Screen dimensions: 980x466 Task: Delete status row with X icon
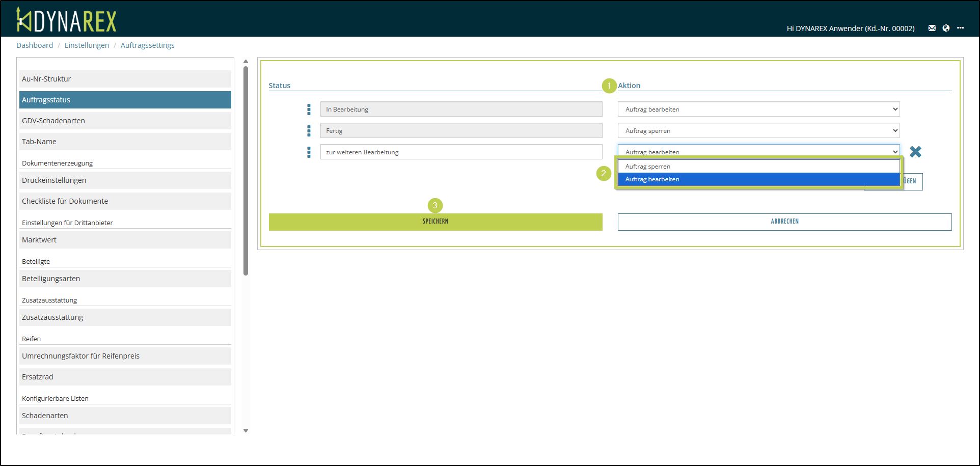[x=915, y=152]
